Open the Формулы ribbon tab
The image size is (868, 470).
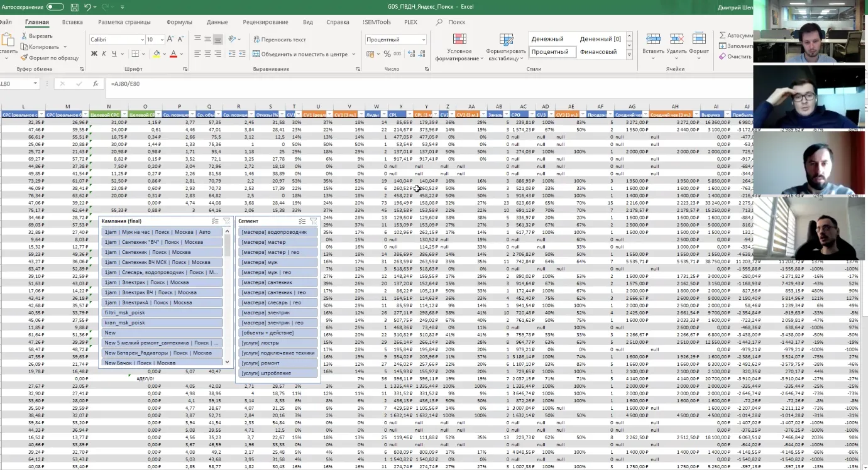point(179,22)
